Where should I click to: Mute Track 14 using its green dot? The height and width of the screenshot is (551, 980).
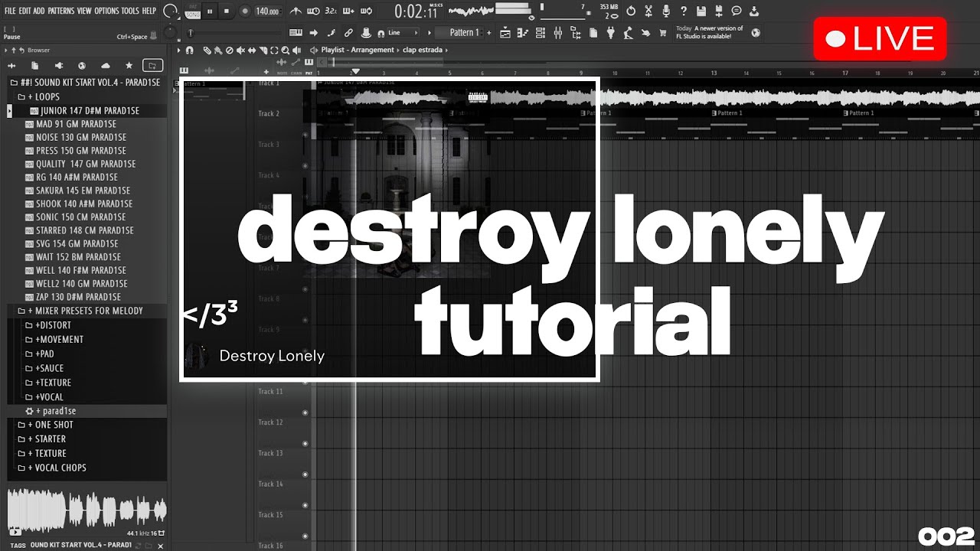(x=305, y=505)
